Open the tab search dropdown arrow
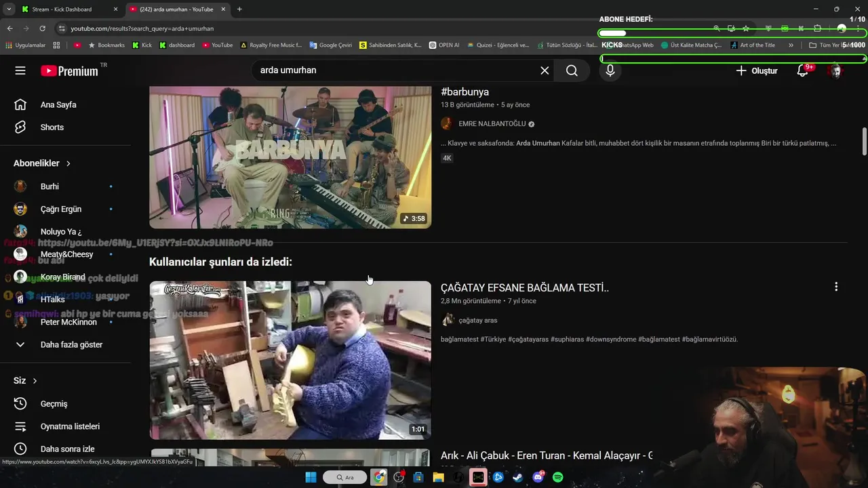This screenshot has height=488, width=868. pyautogui.click(x=9, y=9)
